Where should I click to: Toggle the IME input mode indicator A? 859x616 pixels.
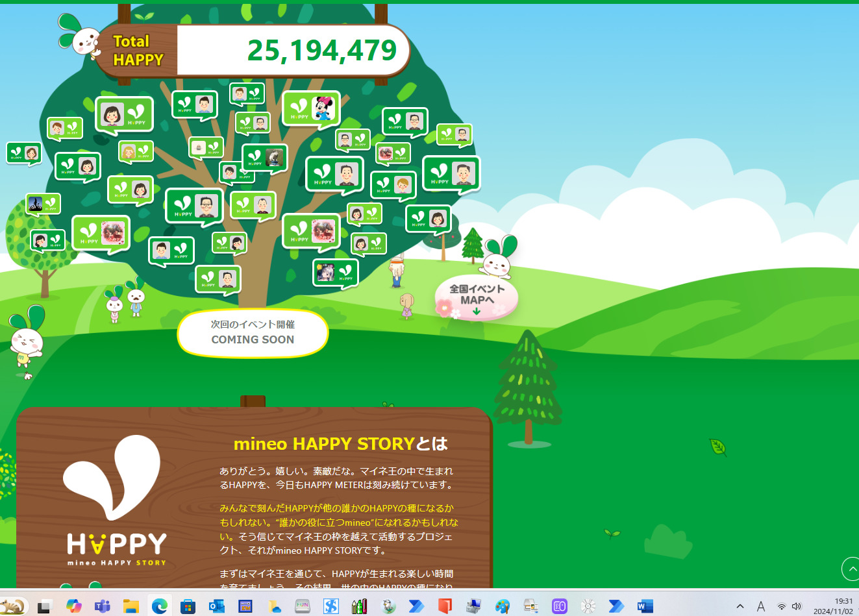coord(760,606)
